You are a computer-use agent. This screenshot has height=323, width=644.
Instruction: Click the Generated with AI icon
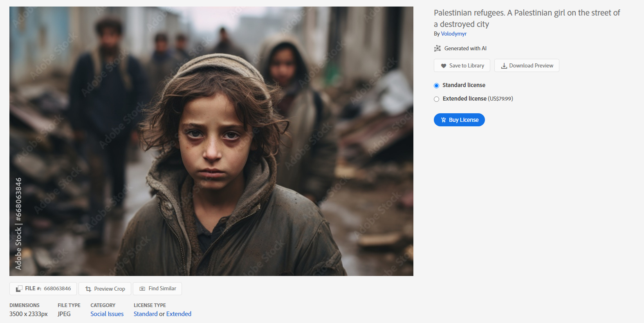[438, 48]
